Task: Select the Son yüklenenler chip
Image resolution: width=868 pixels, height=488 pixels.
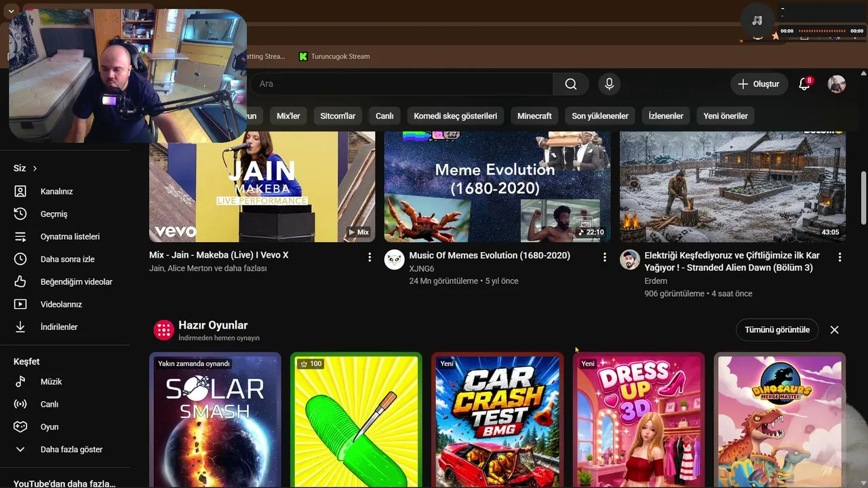Action: [x=600, y=116]
